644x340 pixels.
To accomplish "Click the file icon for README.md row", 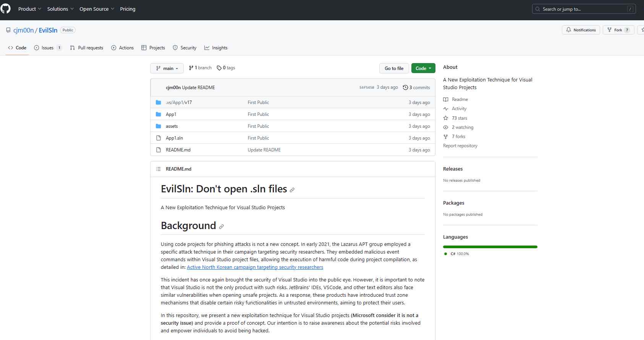I will tap(159, 150).
